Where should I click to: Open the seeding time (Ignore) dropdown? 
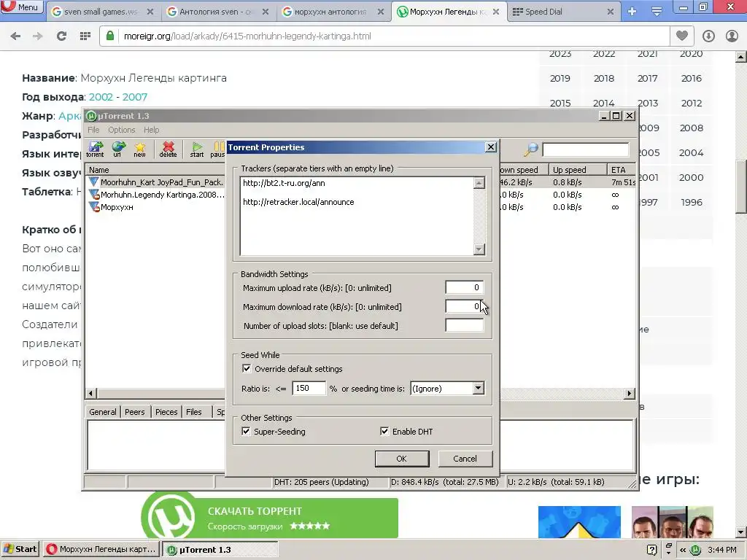click(x=478, y=389)
